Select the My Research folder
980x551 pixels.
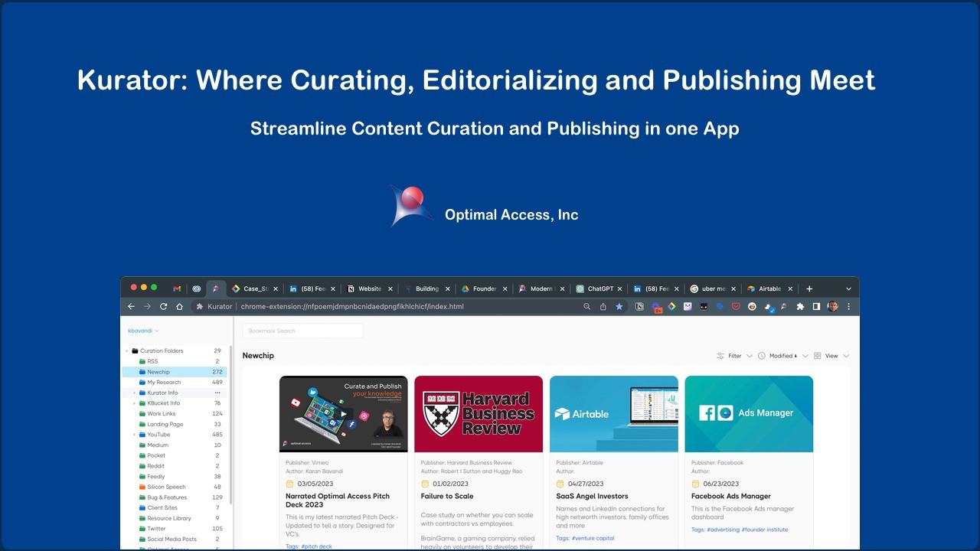(175, 382)
